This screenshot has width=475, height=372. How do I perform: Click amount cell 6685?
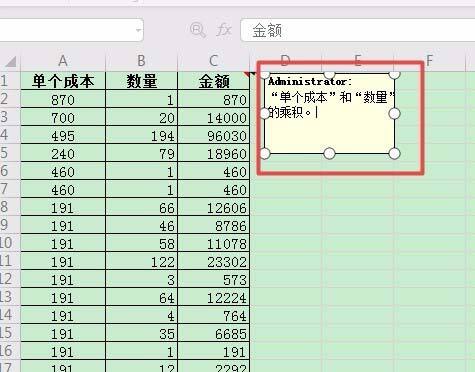pyautogui.click(x=214, y=333)
